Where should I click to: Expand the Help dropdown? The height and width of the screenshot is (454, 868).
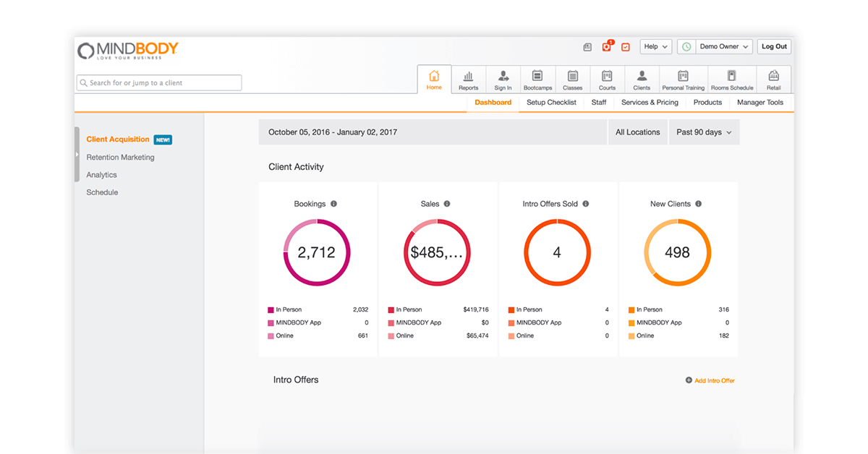point(656,47)
